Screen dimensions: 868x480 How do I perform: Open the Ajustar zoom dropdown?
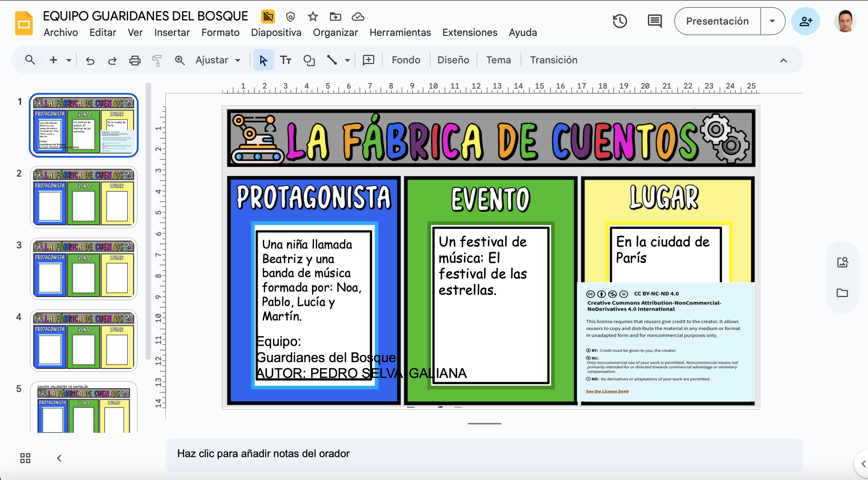click(218, 60)
